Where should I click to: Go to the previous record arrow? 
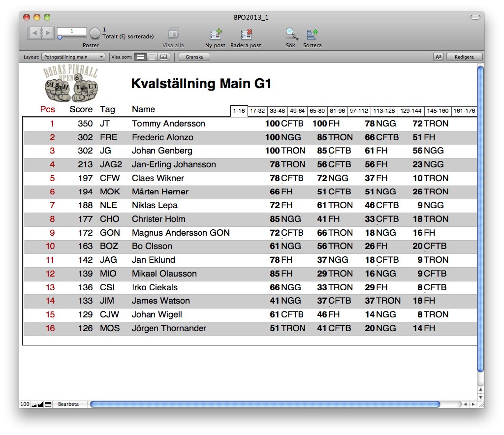(x=34, y=33)
